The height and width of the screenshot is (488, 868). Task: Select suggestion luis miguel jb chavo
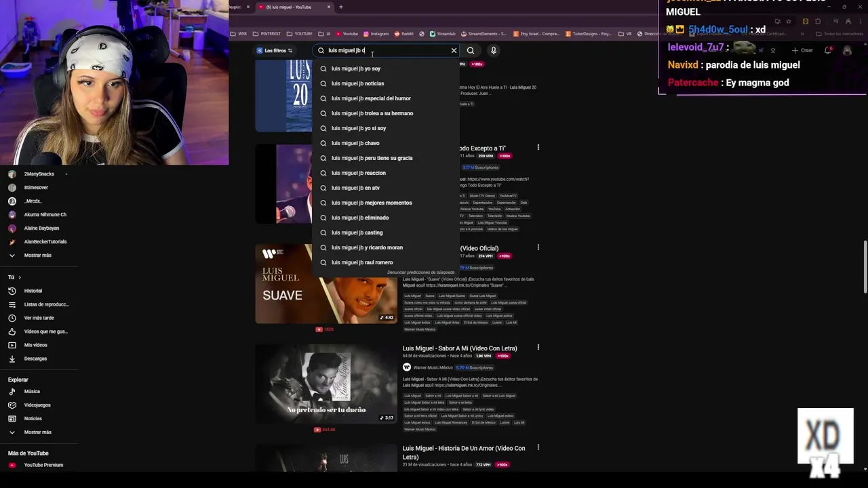click(x=386, y=143)
